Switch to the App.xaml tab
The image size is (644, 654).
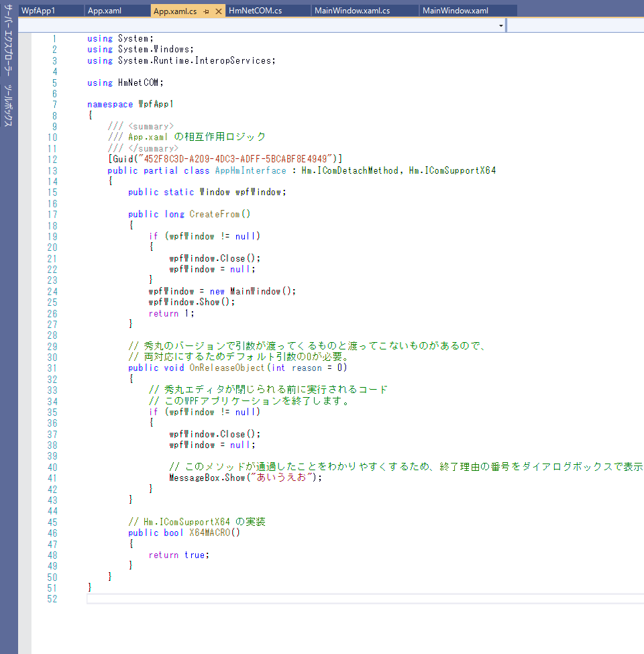pos(104,11)
